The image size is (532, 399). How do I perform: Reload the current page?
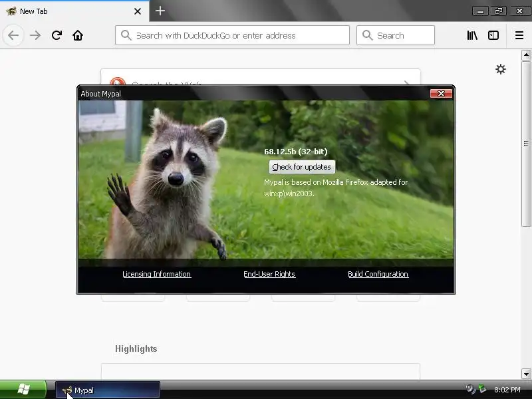(x=57, y=35)
